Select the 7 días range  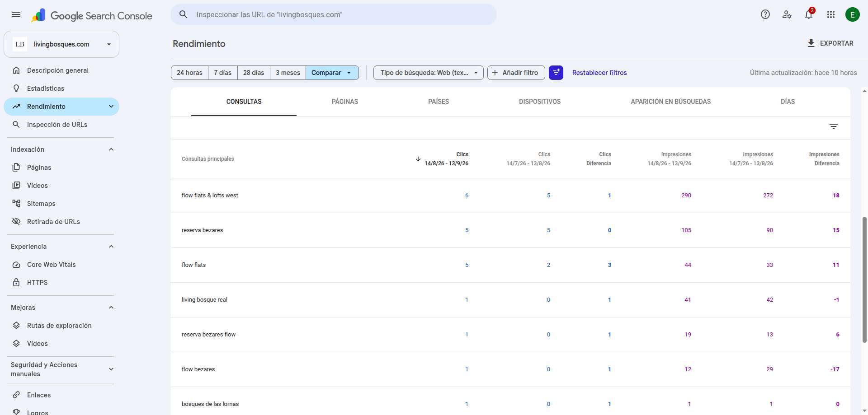pyautogui.click(x=223, y=73)
